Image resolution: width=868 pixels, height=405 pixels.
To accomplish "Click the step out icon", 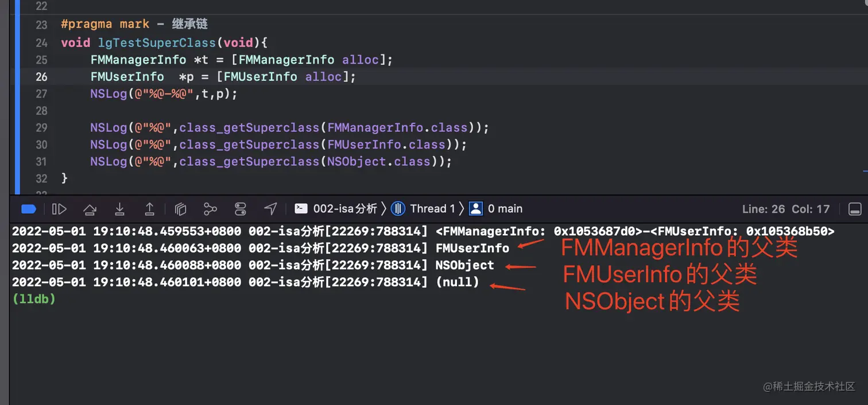I will pyautogui.click(x=149, y=209).
